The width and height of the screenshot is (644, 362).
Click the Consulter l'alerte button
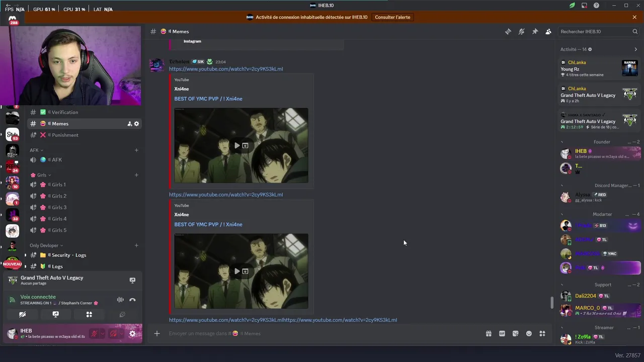(x=392, y=17)
